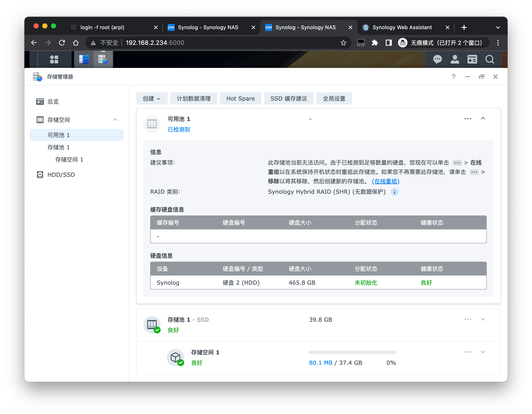Click the Storage Manager taskbar icon

coord(103,59)
